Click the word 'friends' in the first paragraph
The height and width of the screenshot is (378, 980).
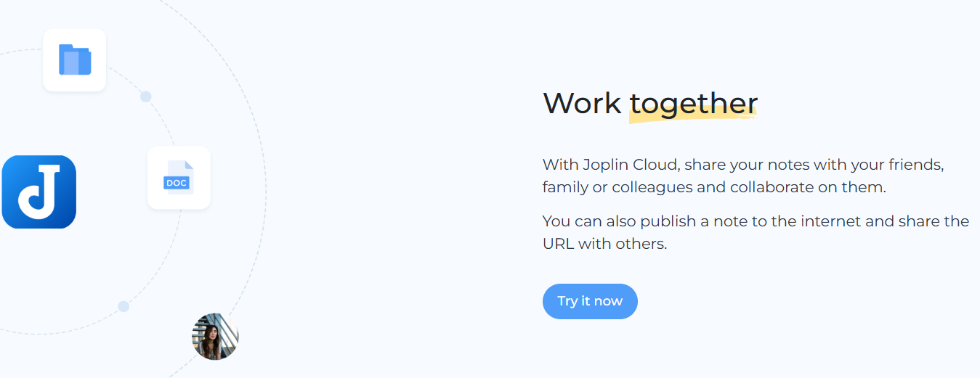pos(916,164)
